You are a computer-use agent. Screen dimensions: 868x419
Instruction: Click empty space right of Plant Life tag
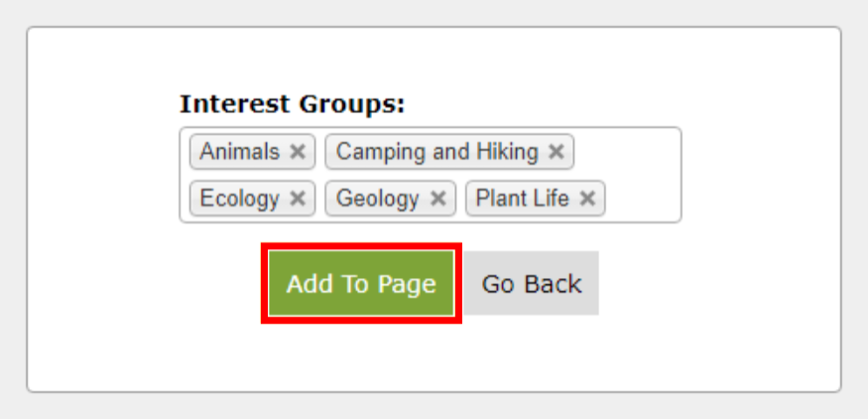coord(642,198)
